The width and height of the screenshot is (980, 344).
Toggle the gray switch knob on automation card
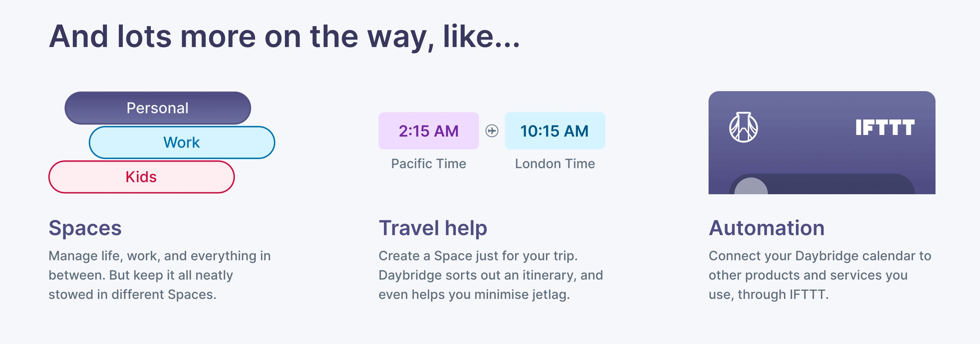(751, 186)
